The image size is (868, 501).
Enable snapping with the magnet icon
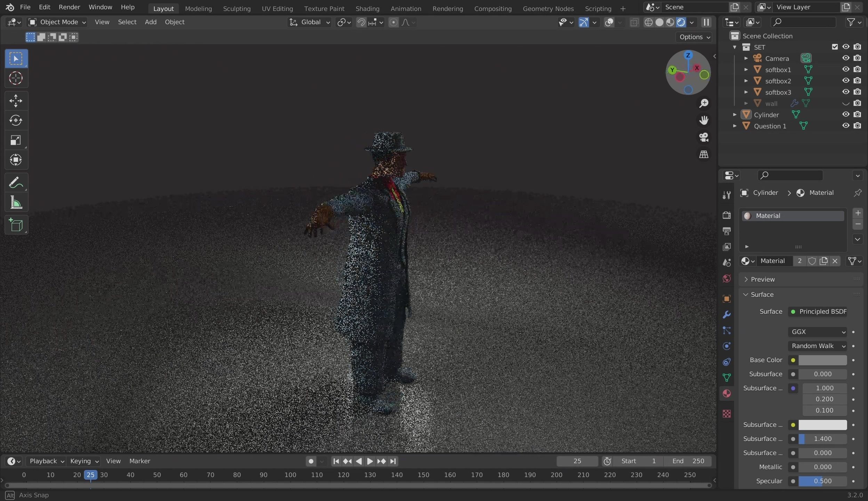click(x=362, y=22)
